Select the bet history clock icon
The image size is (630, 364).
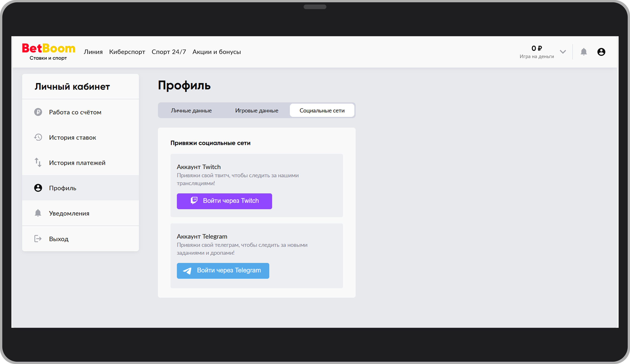(x=38, y=137)
